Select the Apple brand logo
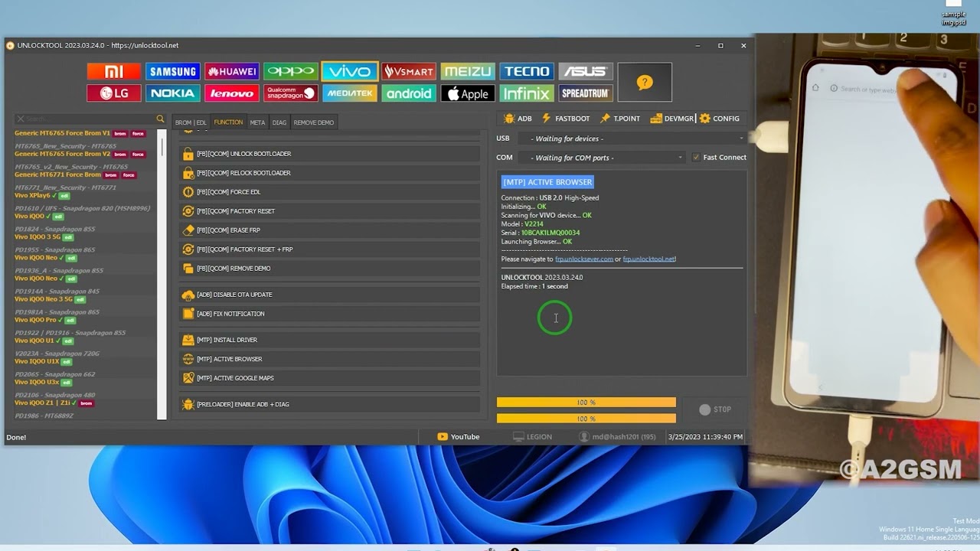Screen dimensions: 980x551 coord(468,93)
